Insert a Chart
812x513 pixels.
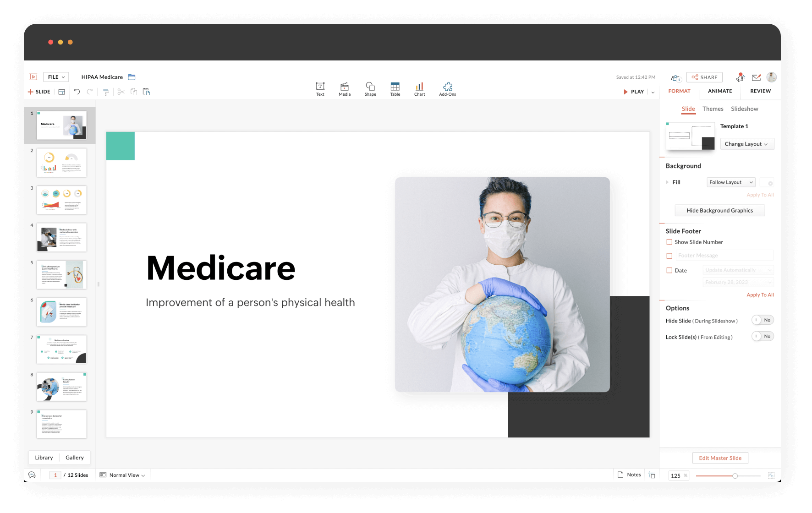pos(419,88)
